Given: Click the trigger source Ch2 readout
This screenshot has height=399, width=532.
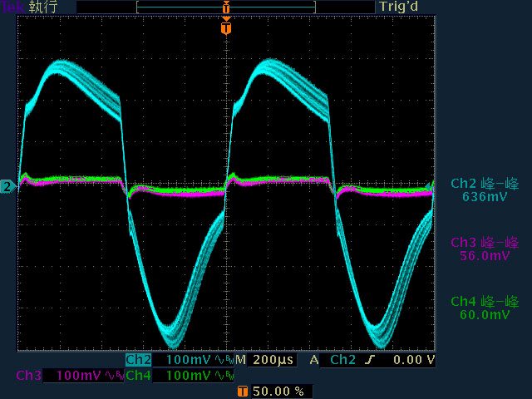Looking at the screenshot, I should pos(342,360).
